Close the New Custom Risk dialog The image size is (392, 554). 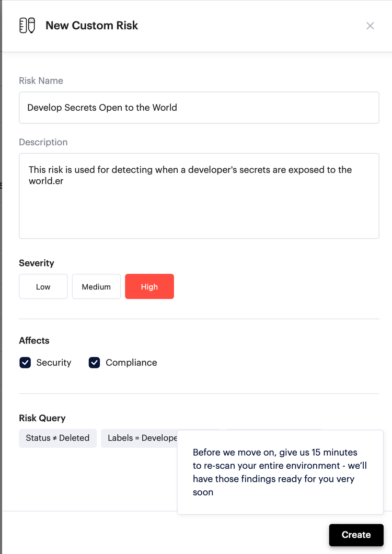coord(370,26)
